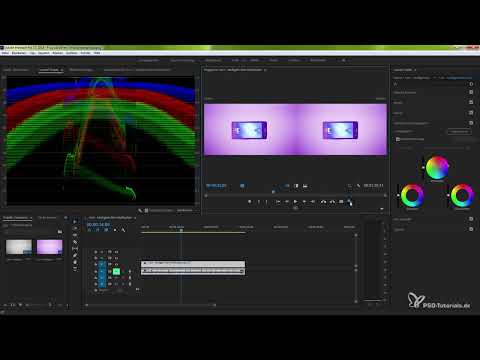This screenshot has width=480, height=360.
Task: Click the bottom-left color wheel in Lumetri
Action: pyautogui.click(x=412, y=196)
